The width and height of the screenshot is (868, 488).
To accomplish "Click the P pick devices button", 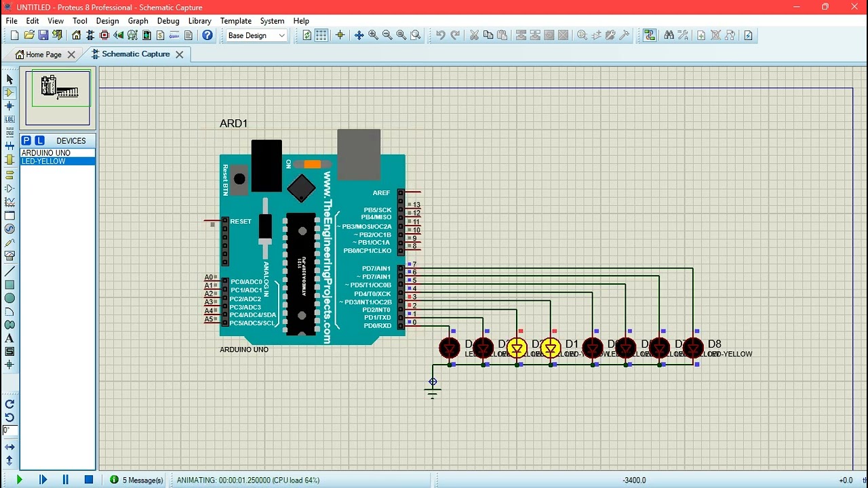I will click(x=26, y=140).
